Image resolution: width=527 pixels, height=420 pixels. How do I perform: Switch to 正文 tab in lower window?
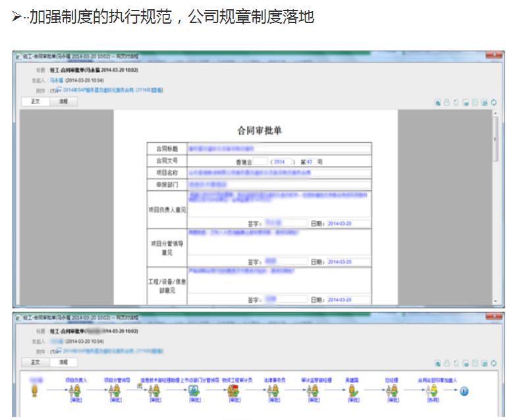(36, 363)
